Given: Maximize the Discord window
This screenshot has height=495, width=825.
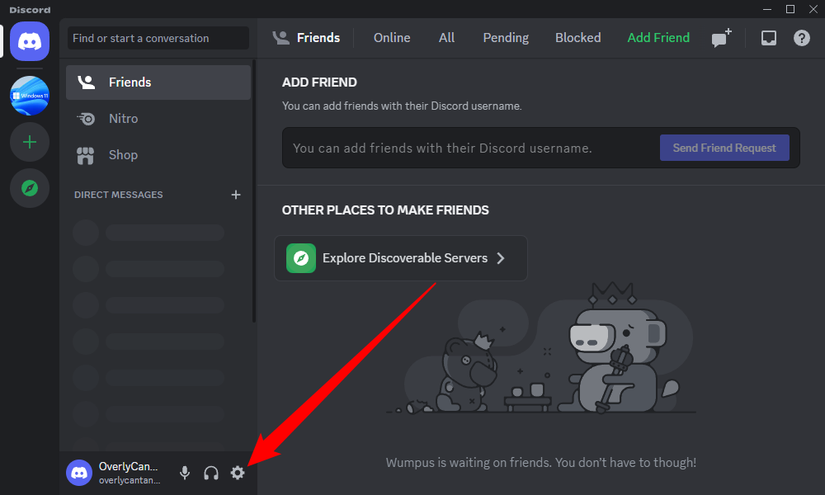Looking at the screenshot, I should [790, 9].
